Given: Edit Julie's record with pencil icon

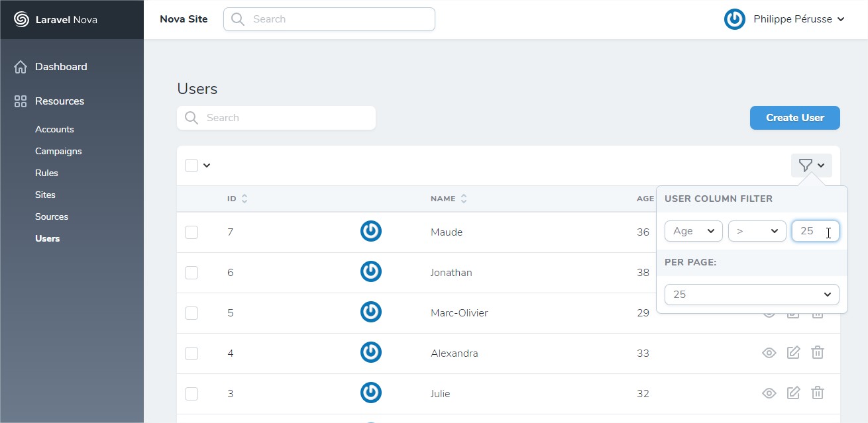Looking at the screenshot, I should (x=793, y=393).
